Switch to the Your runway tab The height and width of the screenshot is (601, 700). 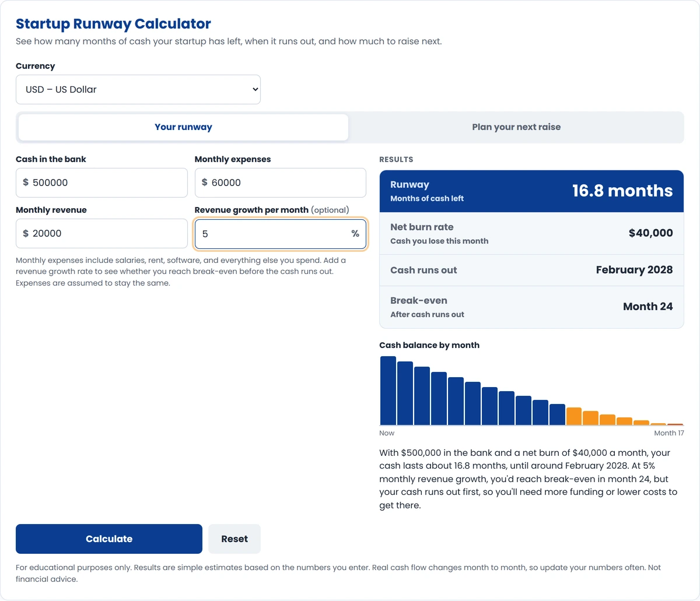(x=183, y=127)
